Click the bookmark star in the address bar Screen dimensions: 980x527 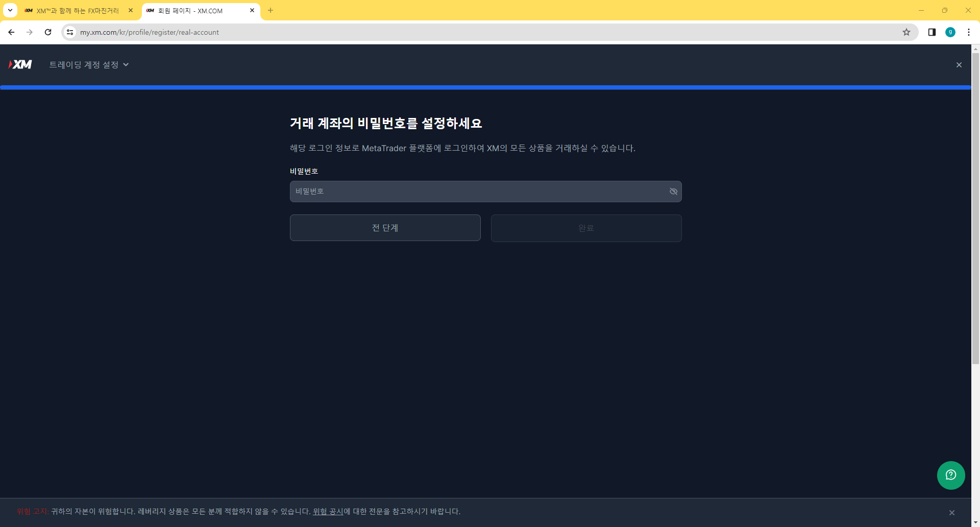(906, 32)
